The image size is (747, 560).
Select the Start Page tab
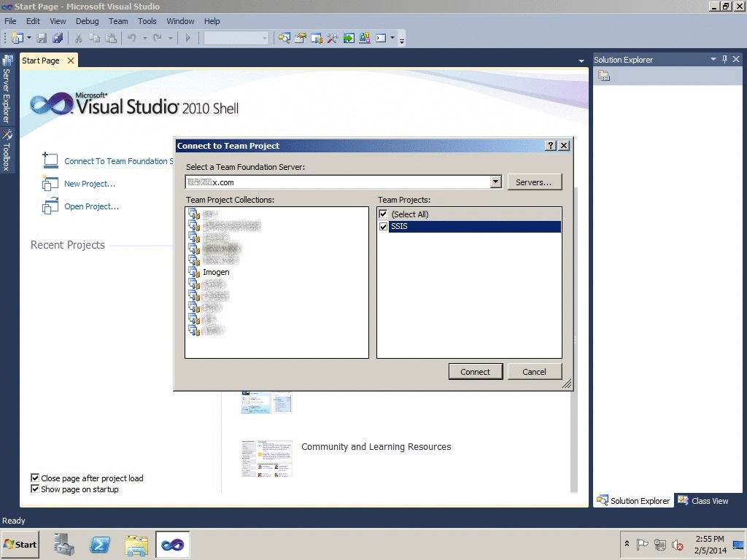[41, 61]
